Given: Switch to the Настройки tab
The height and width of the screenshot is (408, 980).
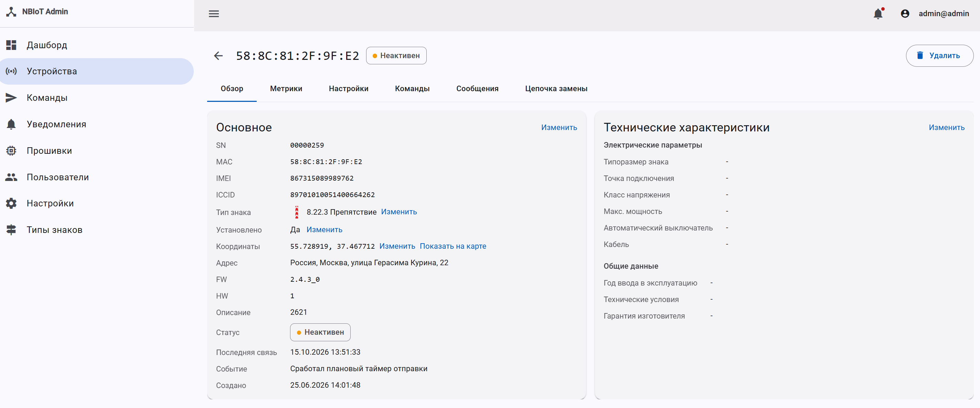Looking at the screenshot, I should tap(349, 89).
